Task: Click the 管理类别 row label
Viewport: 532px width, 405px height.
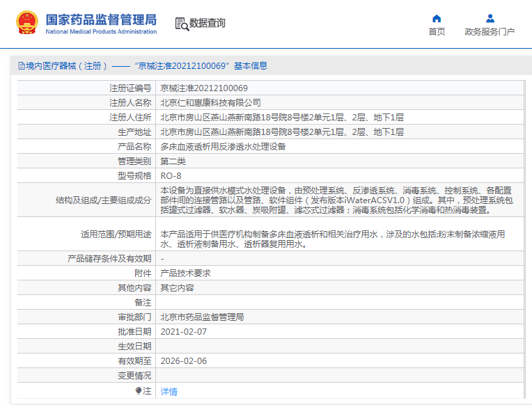Action: 134,161
